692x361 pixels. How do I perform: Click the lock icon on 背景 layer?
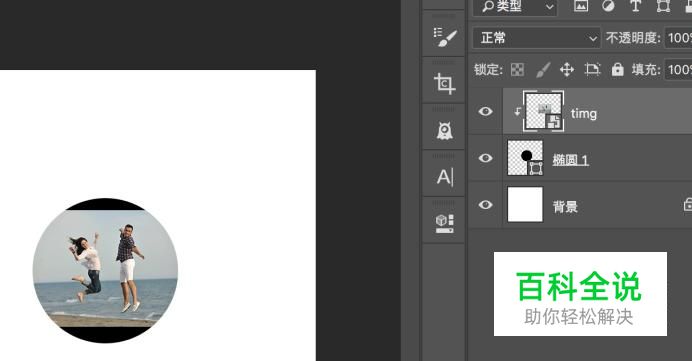pos(688,204)
